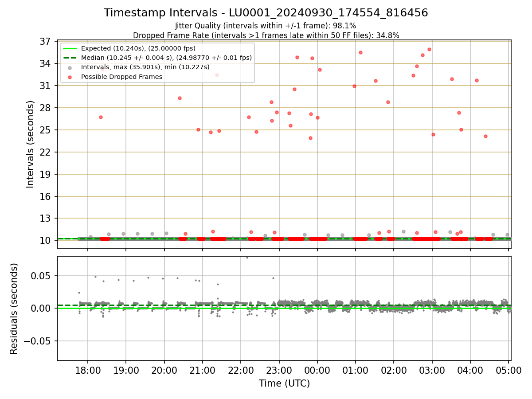Click x-axis tick label '03:00'
Viewport: 532px width, 399px height.
(432, 370)
